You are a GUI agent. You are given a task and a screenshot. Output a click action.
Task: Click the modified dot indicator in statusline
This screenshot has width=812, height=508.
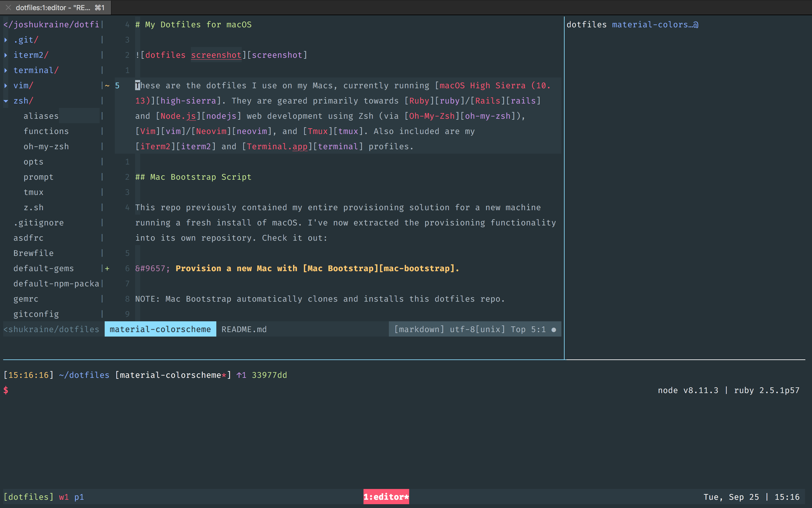point(553,330)
